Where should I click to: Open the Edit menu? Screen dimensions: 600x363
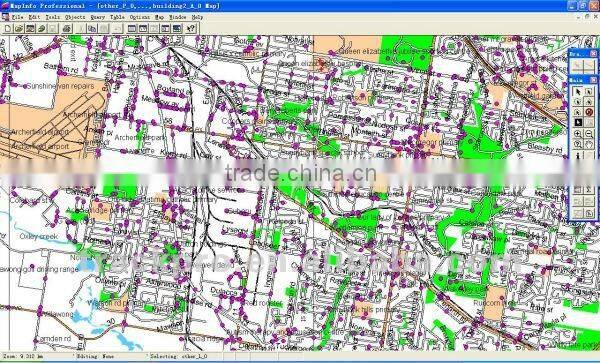34,17
